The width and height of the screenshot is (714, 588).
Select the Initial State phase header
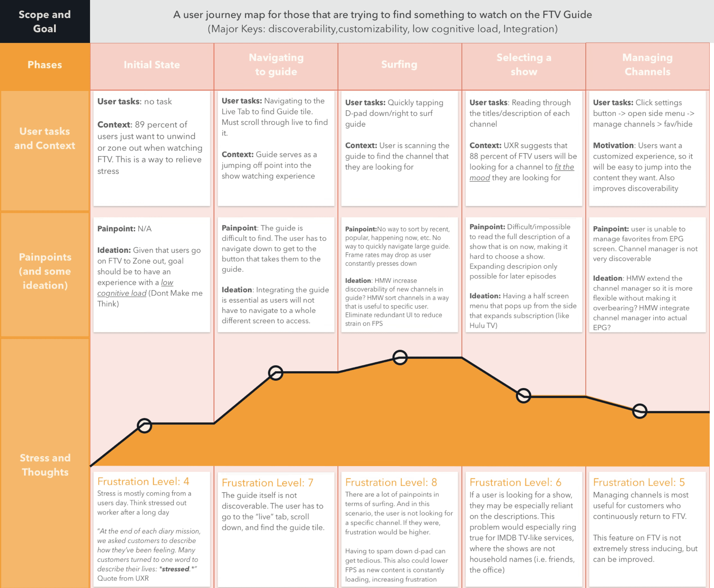[152, 65]
